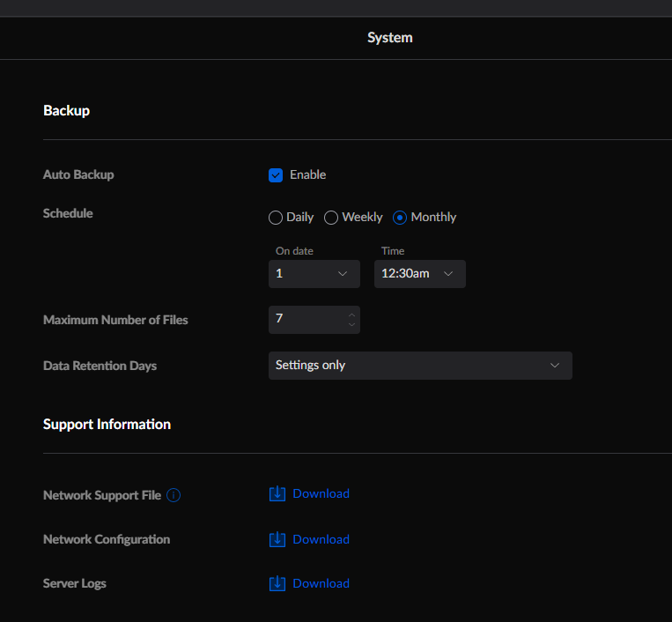This screenshot has width=672, height=622.
Task: Click Download text link for Network Configuration
Action: (x=321, y=539)
